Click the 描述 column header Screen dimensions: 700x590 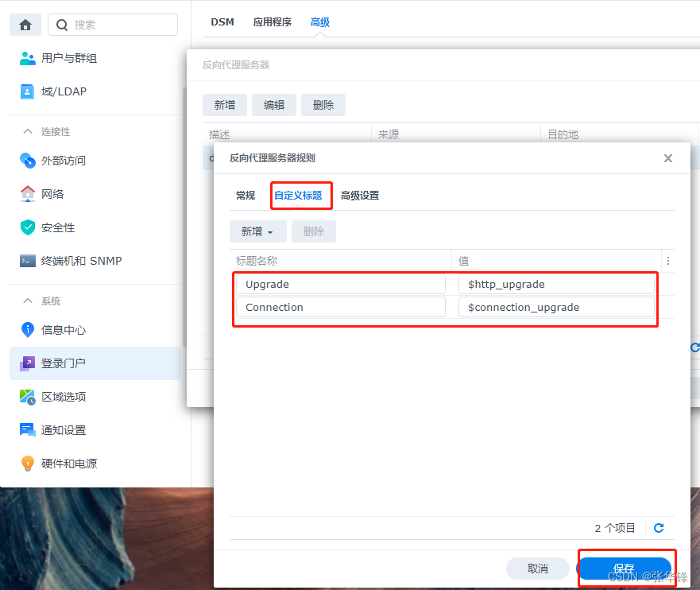(x=287, y=134)
